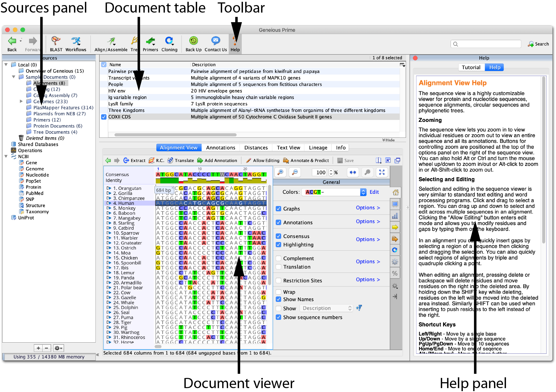Viewport: 556px width, 392px height.
Task: Switch to the Distances tab
Action: pos(256,148)
